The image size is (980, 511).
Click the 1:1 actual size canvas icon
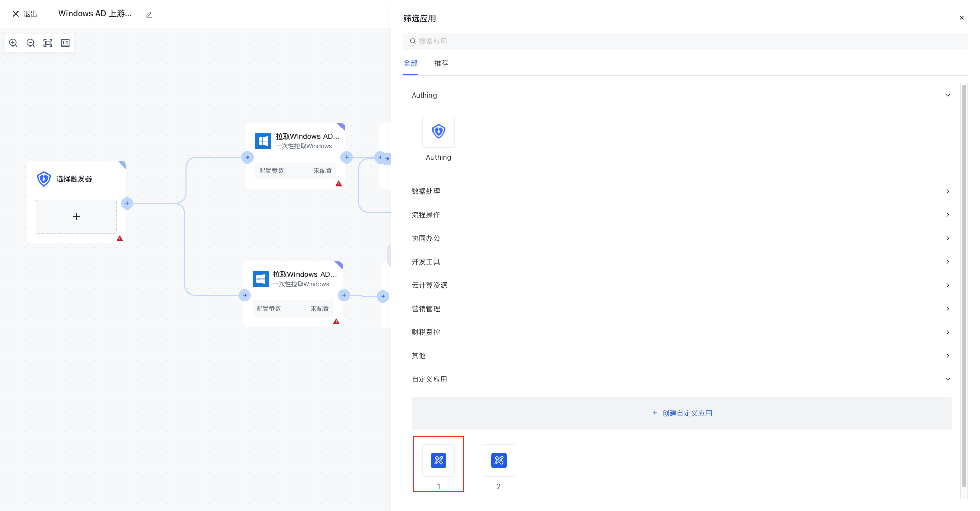(x=65, y=43)
